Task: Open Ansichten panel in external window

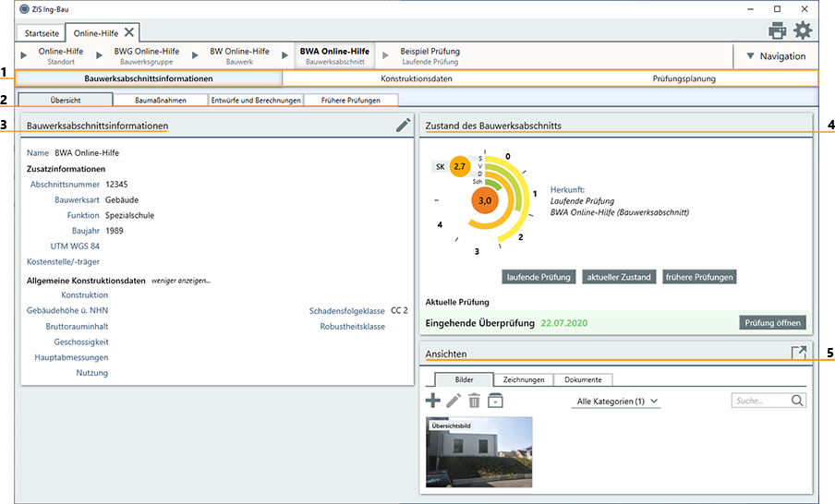Action: click(x=799, y=353)
